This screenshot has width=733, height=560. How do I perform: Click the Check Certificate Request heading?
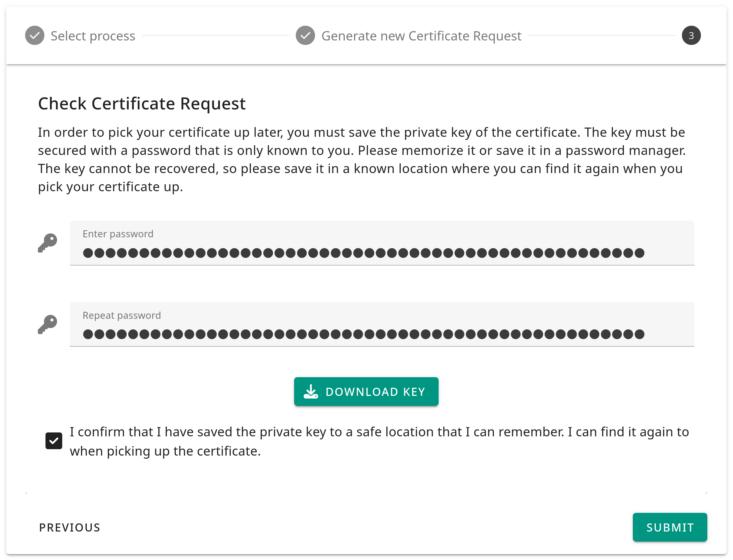pyautogui.click(x=141, y=103)
